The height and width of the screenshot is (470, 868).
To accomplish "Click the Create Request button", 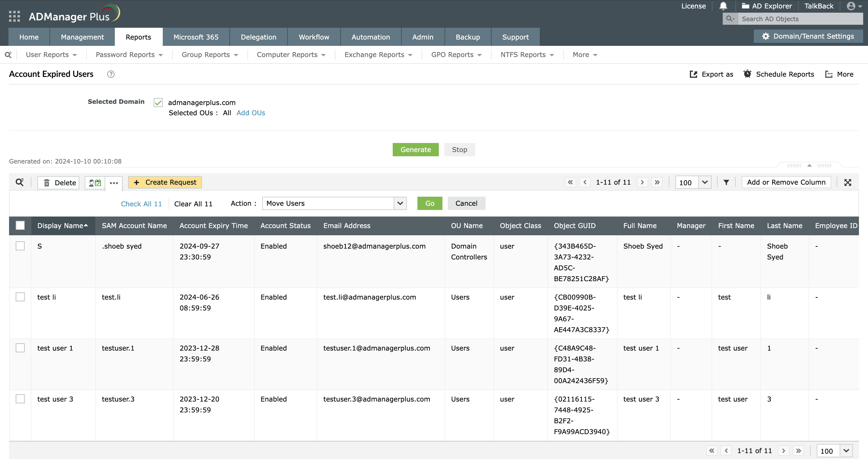I will click(x=165, y=182).
